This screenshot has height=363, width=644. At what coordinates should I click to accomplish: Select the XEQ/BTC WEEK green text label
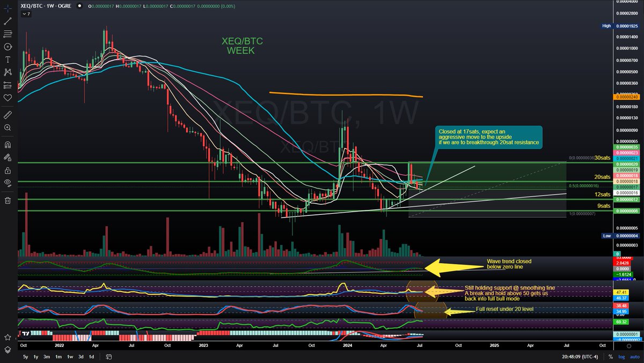tap(242, 46)
